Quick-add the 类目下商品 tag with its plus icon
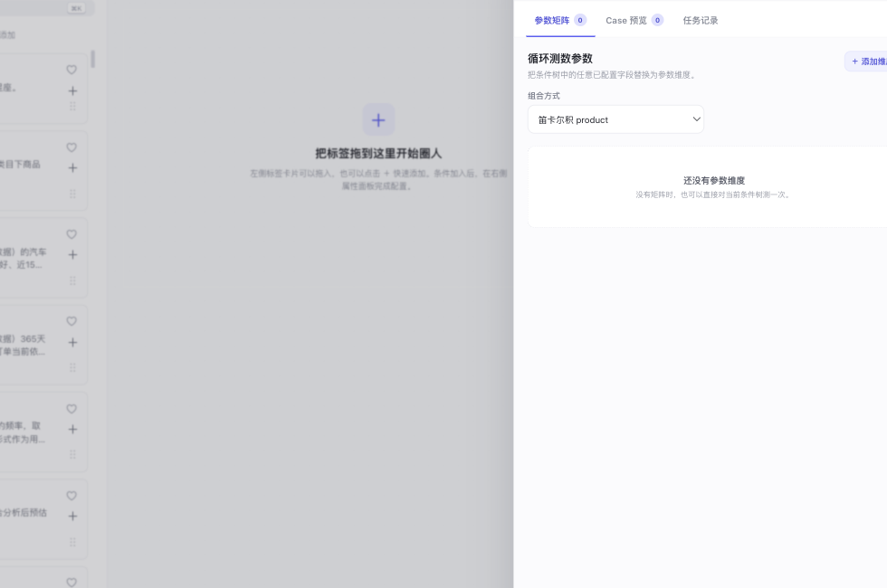 72,168
